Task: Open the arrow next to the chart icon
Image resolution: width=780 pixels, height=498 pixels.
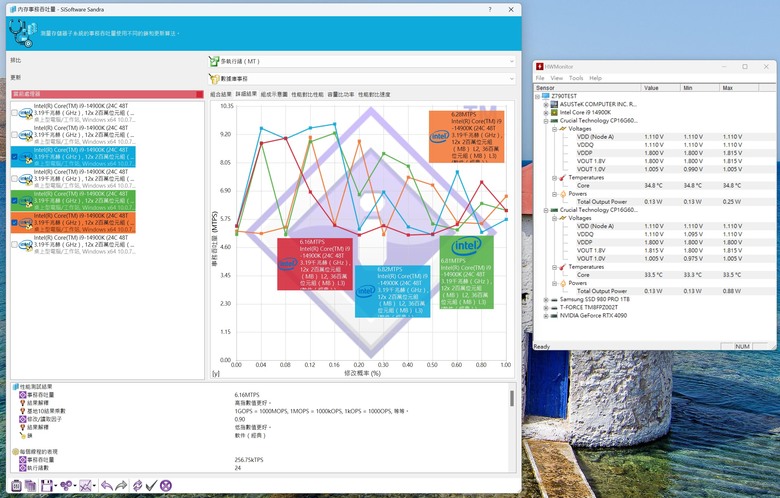Action: (94, 486)
